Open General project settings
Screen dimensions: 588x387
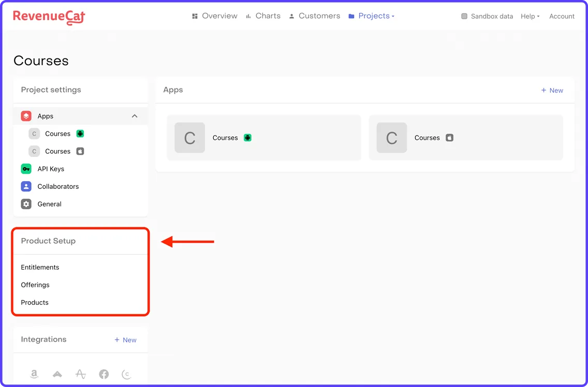(81, 204)
